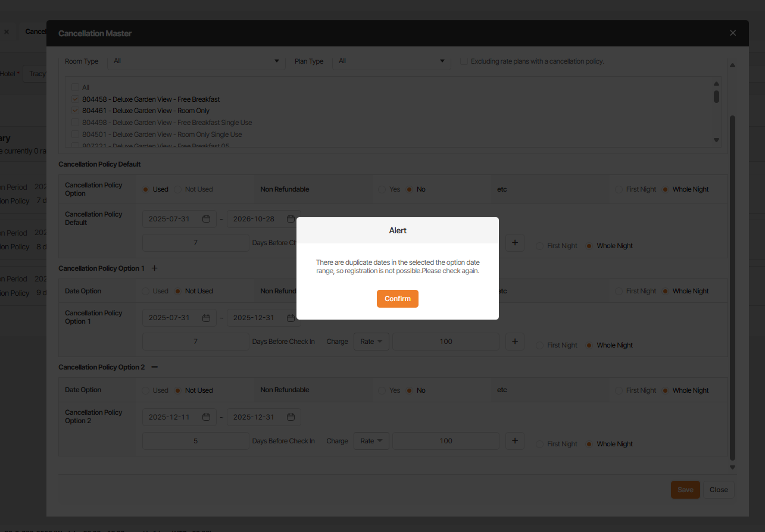
Task: Click the rate plan list scrollbar thumb
Action: 716,96
